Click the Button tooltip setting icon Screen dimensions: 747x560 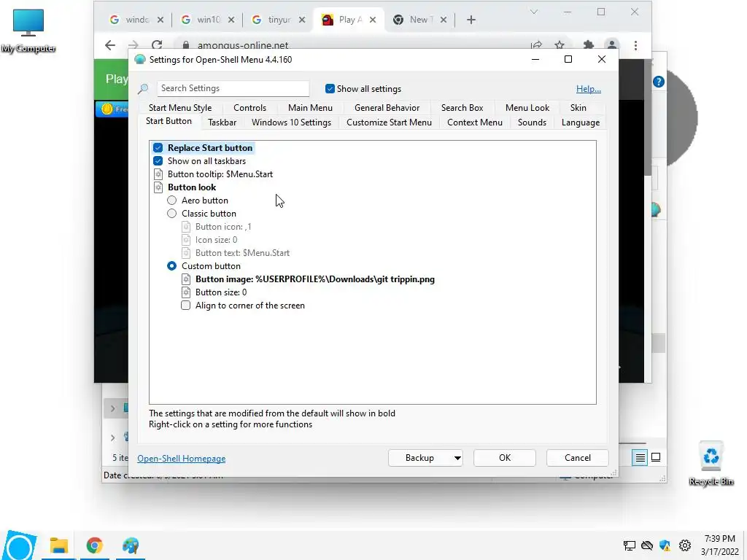[158, 174]
